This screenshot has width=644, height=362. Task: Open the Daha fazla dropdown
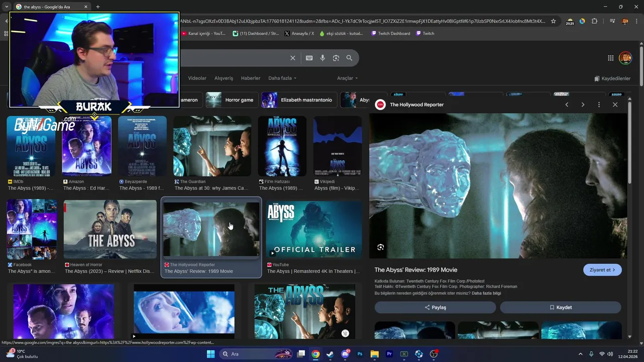[282, 78]
